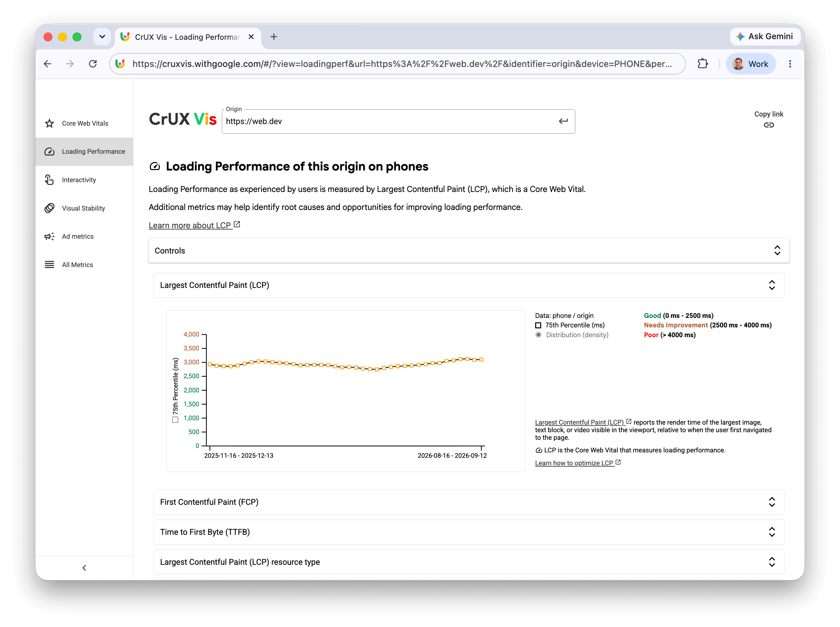840x627 pixels.
Task: Close the CrUX Vis tab
Action: click(251, 37)
